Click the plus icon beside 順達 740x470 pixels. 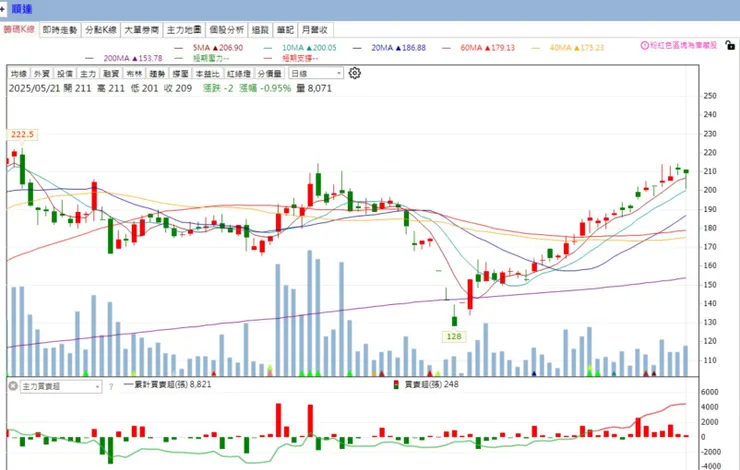tap(2, 8)
